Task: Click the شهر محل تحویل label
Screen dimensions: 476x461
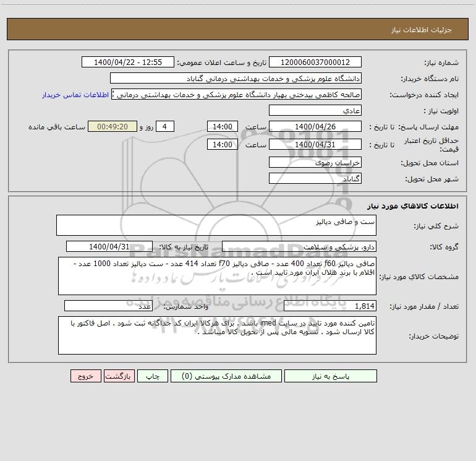Action: [x=431, y=179]
